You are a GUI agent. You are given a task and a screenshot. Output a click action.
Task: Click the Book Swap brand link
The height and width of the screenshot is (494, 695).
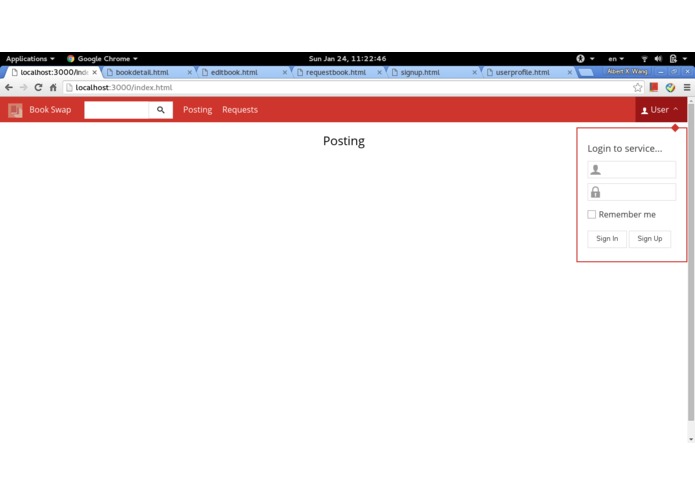pos(50,110)
